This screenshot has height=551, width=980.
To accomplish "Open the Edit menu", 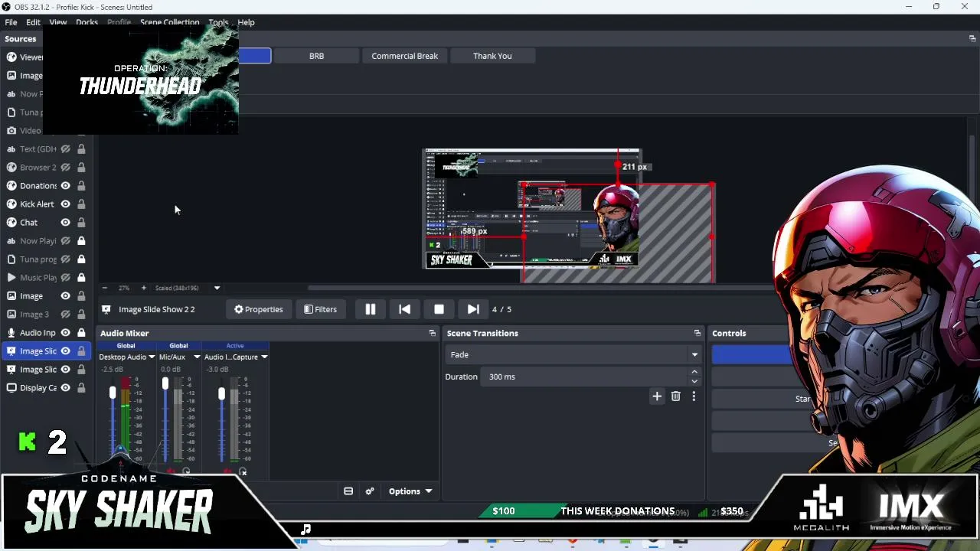I will (x=33, y=22).
